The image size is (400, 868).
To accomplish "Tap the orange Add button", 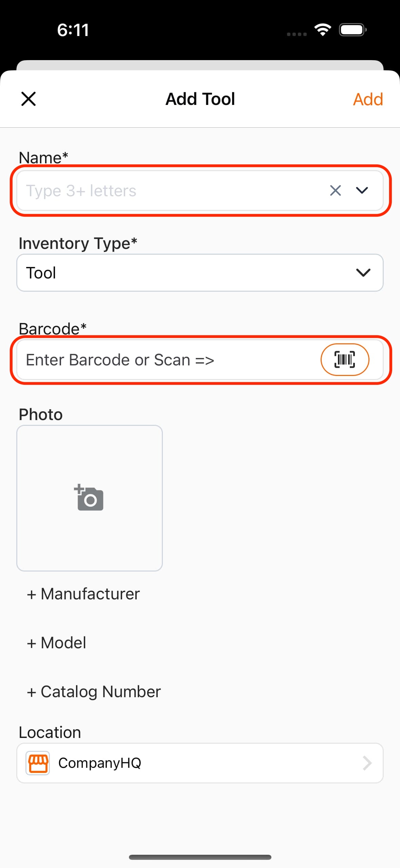I will (x=368, y=99).
